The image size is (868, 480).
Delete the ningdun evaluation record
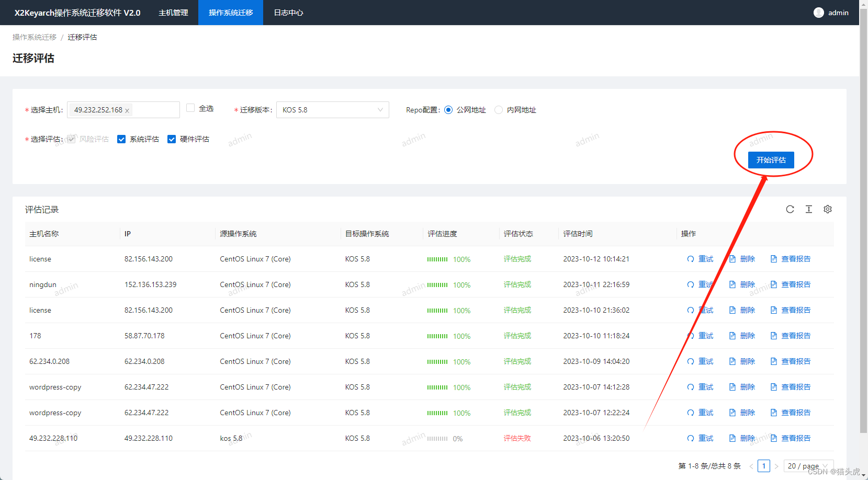point(742,284)
